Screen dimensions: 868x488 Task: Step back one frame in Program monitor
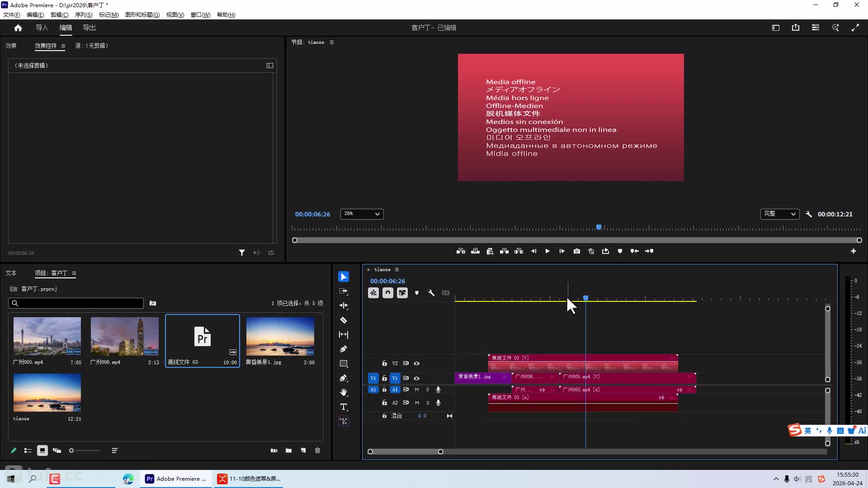(533, 251)
